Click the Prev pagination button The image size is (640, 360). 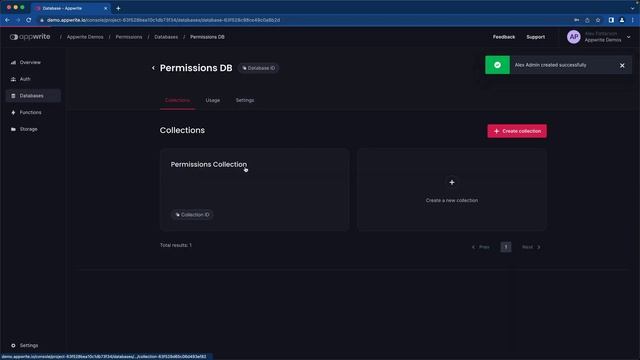480,247
